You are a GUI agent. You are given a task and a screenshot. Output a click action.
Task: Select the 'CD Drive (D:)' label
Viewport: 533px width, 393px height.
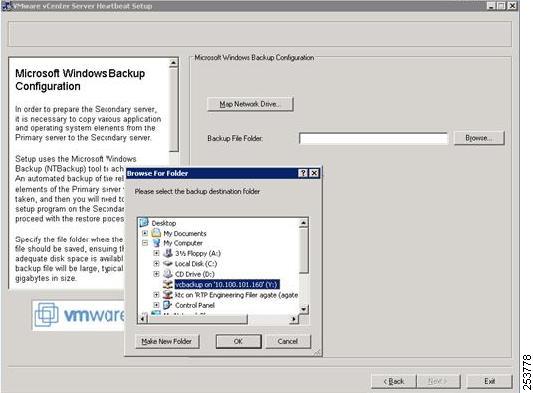coord(194,274)
